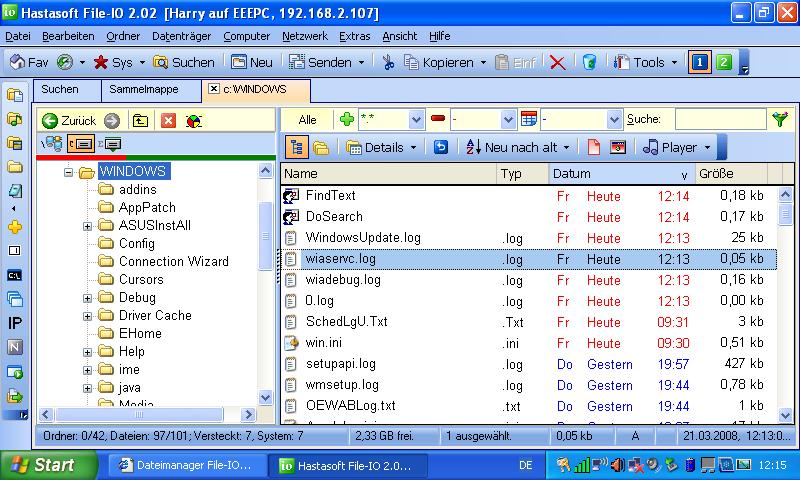Switch to window pane 1
The width and height of the screenshot is (800, 480).
[699, 62]
